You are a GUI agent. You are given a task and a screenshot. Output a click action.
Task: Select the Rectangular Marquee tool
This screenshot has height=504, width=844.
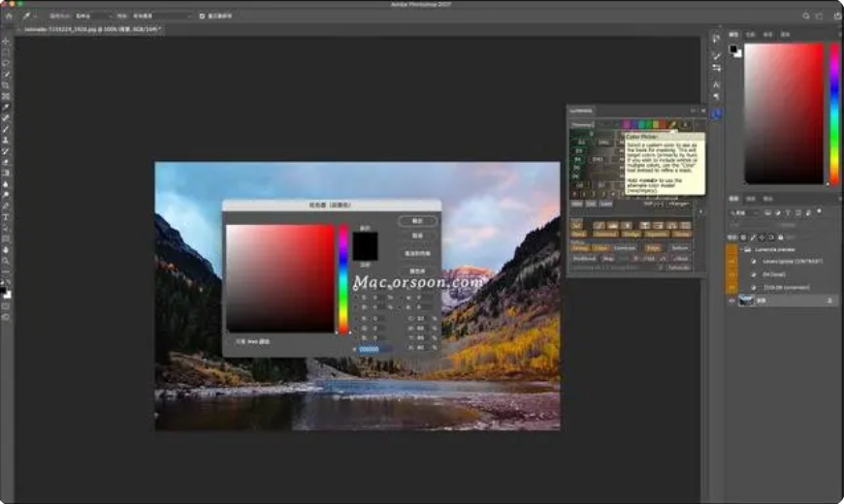(x=7, y=52)
